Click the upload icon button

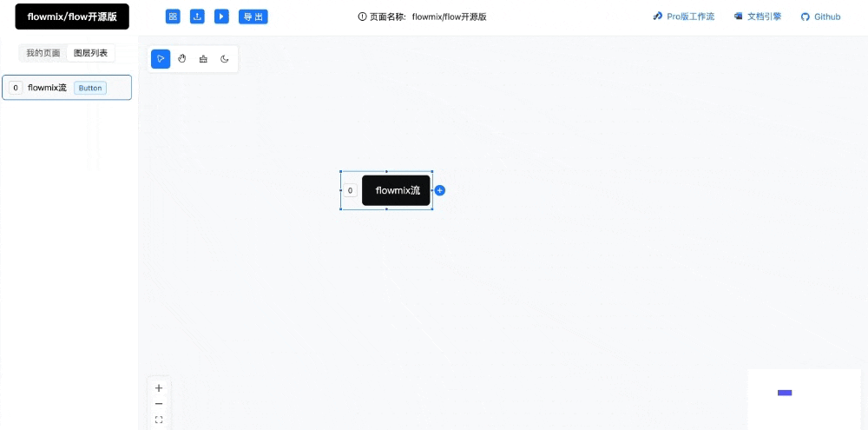pyautogui.click(x=197, y=17)
